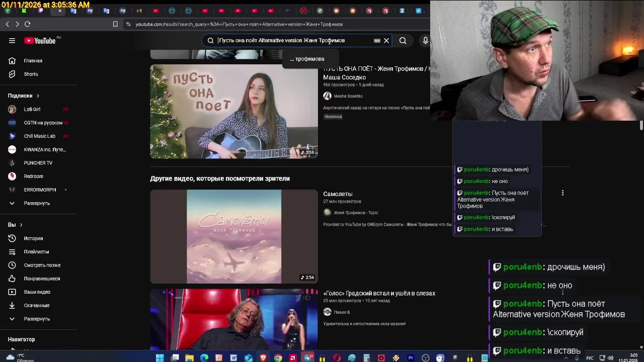Open CGTN на русском subscription

(39, 123)
